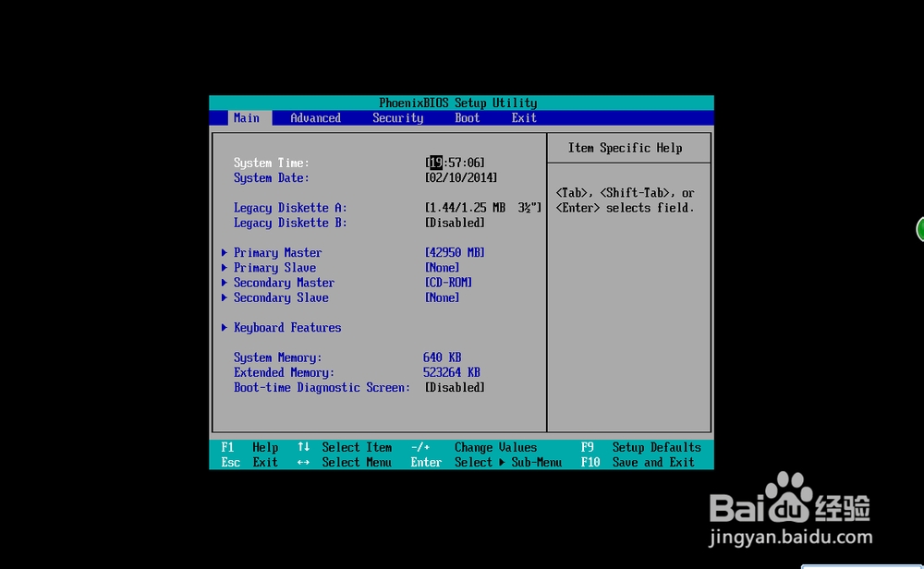
Task: Click the PhoenixBIOS Setup Utility title
Action: click(x=458, y=103)
